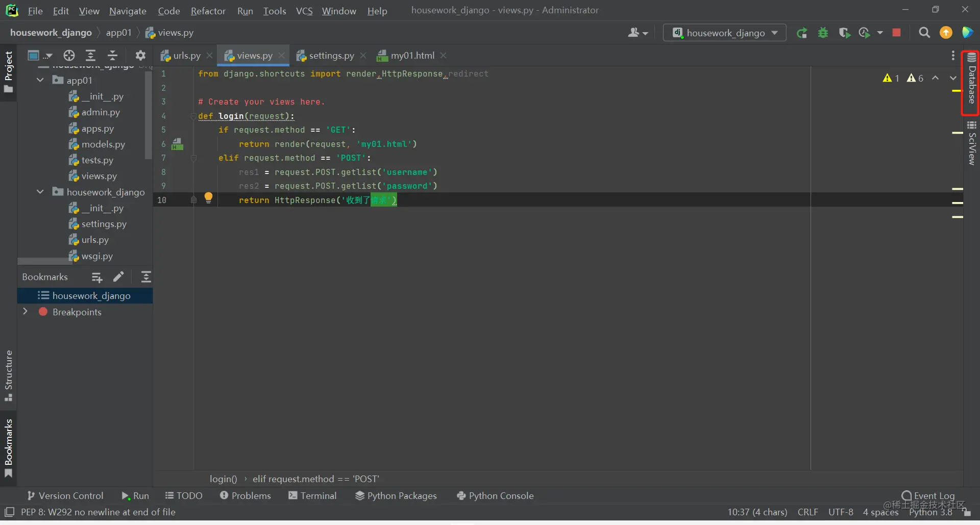Open the editor tabs more-options menu
Image resolution: width=980 pixels, height=525 pixels.
click(x=953, y=56)
